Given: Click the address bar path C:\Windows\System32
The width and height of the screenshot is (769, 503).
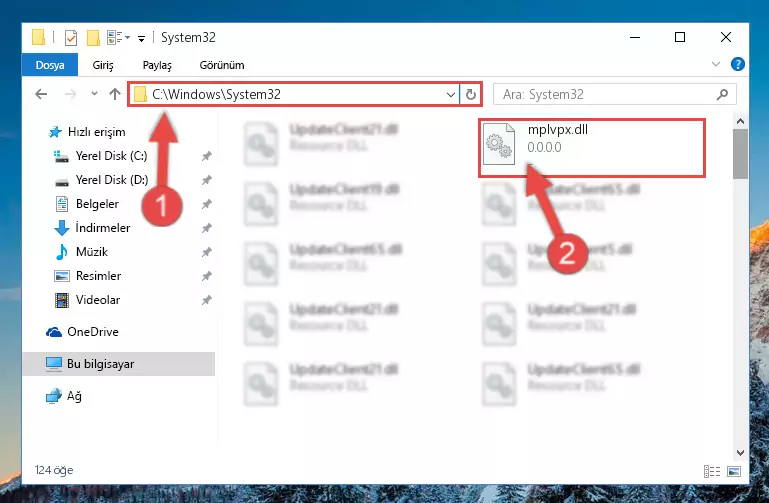Looking at the screenshot, I should 216,94.
